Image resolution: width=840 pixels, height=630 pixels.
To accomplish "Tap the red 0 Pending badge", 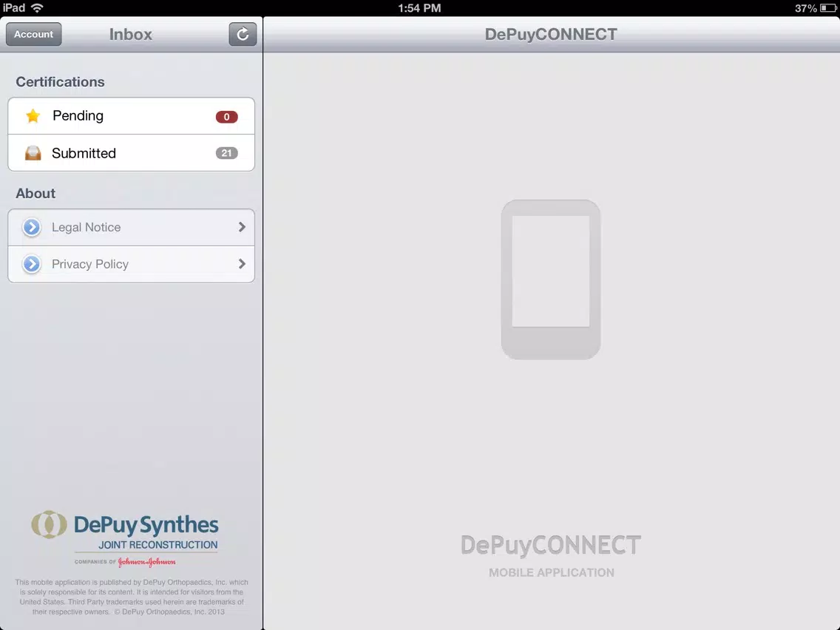I will pyautogui.click(x=226, y=117).
